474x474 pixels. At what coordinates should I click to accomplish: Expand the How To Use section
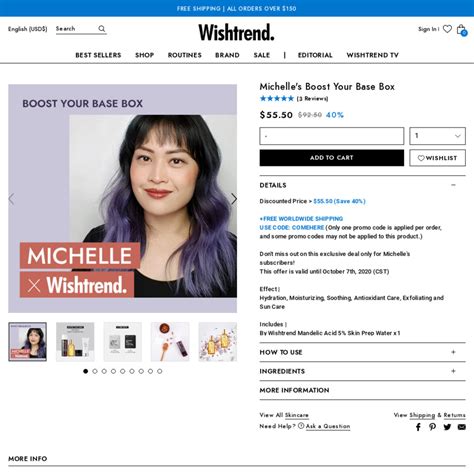coord(453,352)
